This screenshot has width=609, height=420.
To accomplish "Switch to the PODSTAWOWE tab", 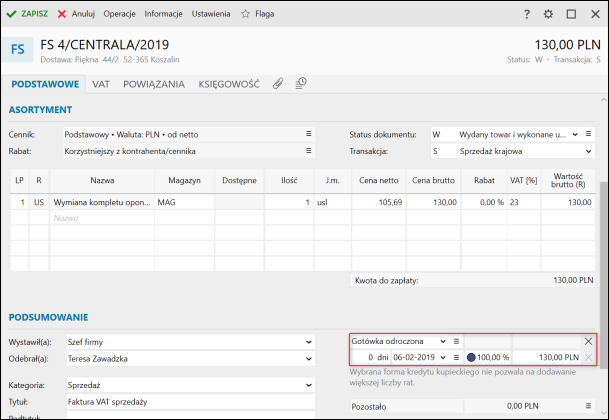I will (45, 84).
